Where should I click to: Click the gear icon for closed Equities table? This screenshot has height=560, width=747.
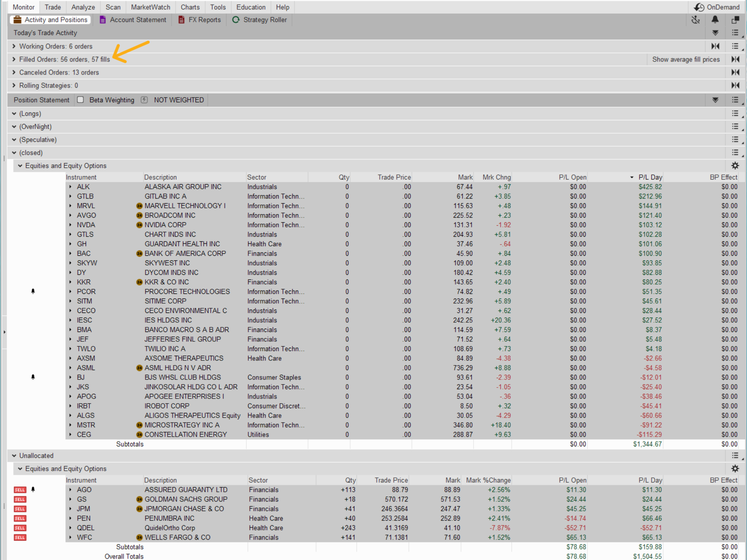(x=735, y=166)
